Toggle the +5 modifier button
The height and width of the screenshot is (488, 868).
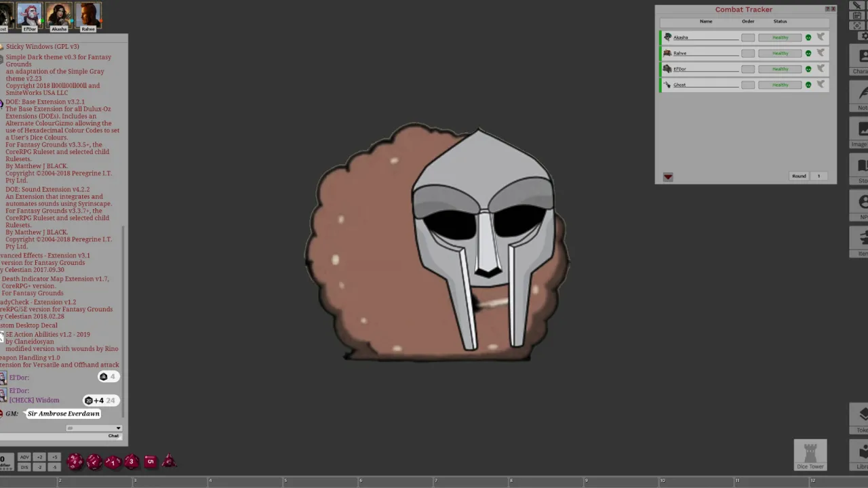tap(54, 457)
